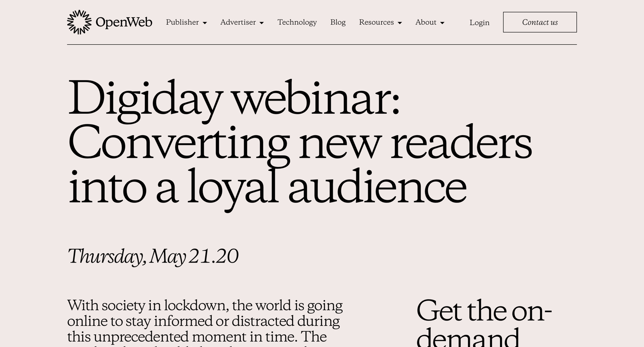This screenshot has height=347, width=644.
Task: Expand the Publisher dropdown menu
Action: [186, 22]
